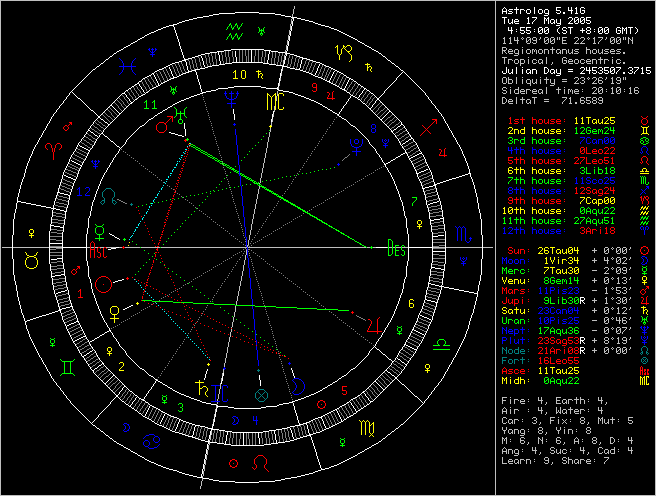Select the red Sagittarius arrow in the outer ring
This screenshot has height=496, width=656.
pyautogui.click(x=428, y=128)
